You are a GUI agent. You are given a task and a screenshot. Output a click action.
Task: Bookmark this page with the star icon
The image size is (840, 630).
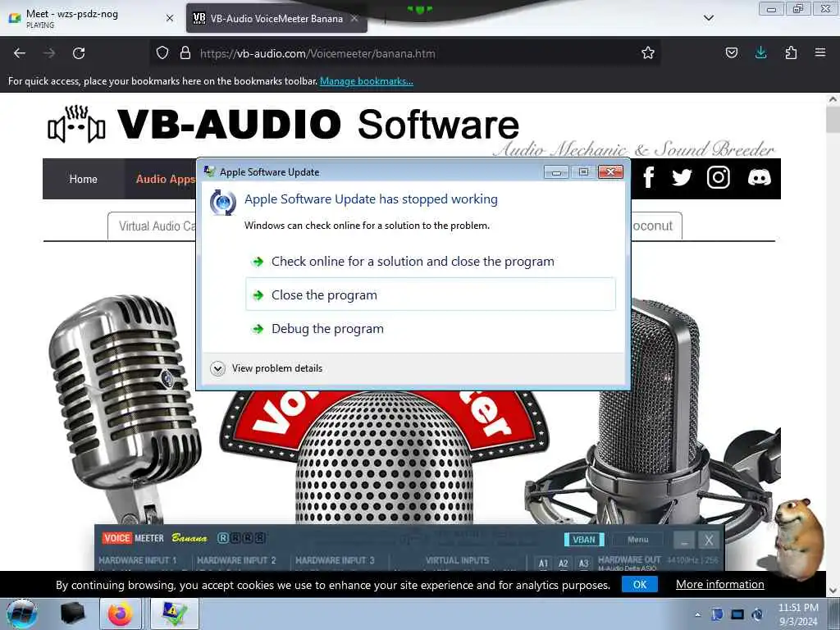tap(648, 52)
